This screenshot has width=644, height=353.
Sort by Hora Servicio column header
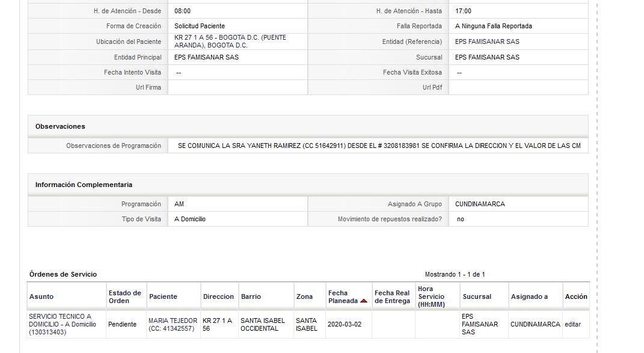[x=431, y=296]
